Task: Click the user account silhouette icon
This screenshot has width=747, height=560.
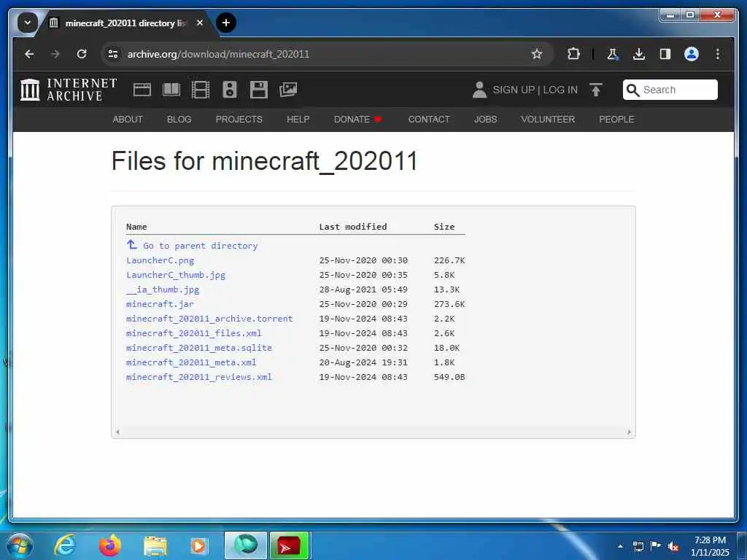Action: tap(479, 90)
